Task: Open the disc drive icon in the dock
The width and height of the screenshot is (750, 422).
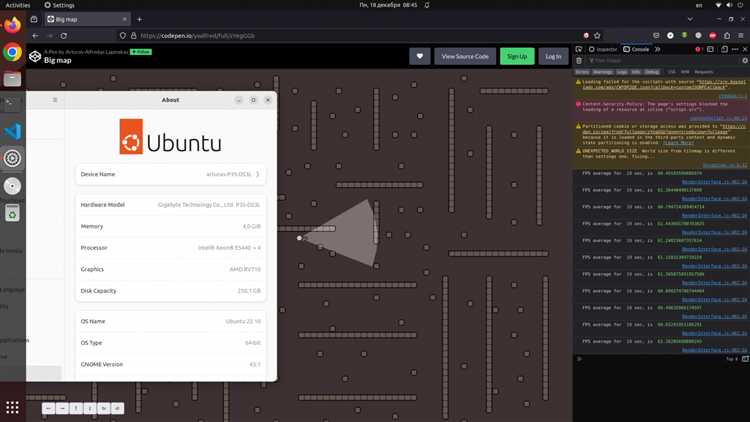Action: tap(12, 186)
